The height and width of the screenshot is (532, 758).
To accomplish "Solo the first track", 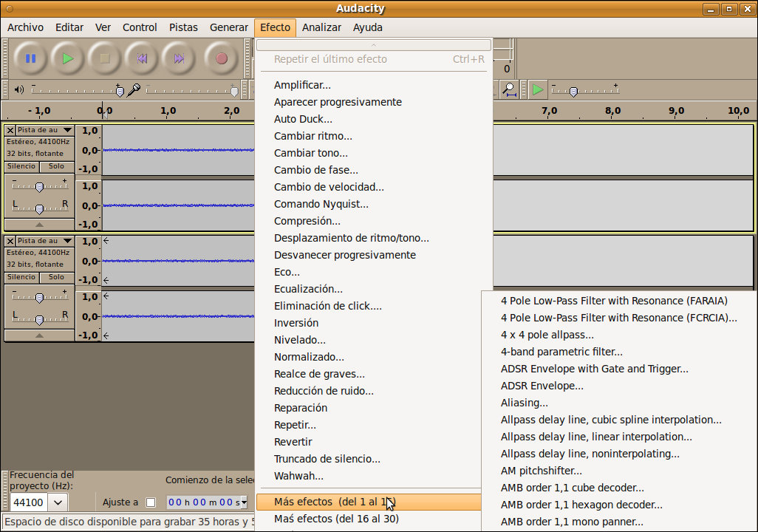I will [56, 166].
